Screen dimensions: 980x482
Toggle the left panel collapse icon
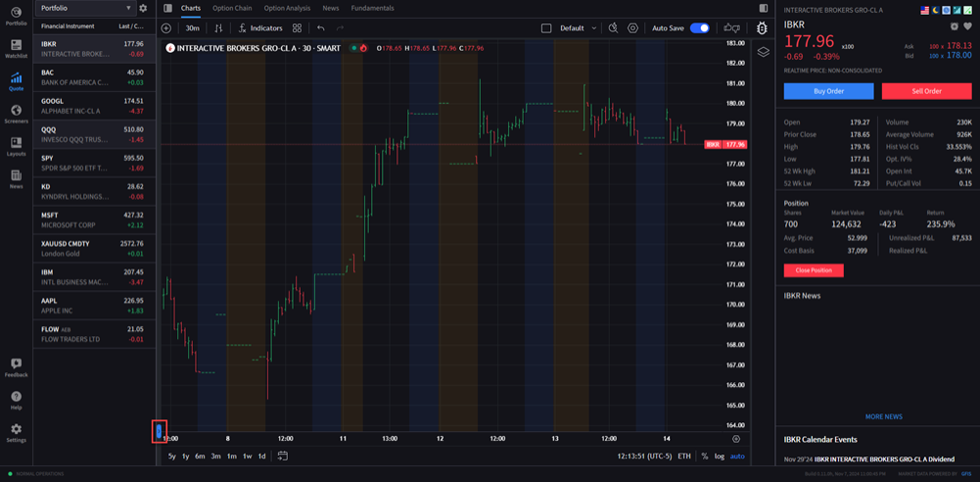tap(166, 8)
